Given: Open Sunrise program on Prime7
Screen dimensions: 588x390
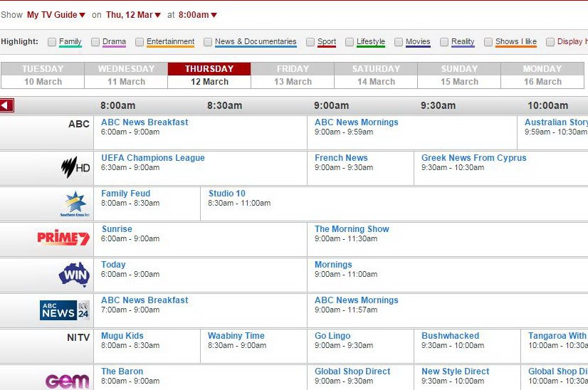Looking at the screenshot, I should pos(117,229).
